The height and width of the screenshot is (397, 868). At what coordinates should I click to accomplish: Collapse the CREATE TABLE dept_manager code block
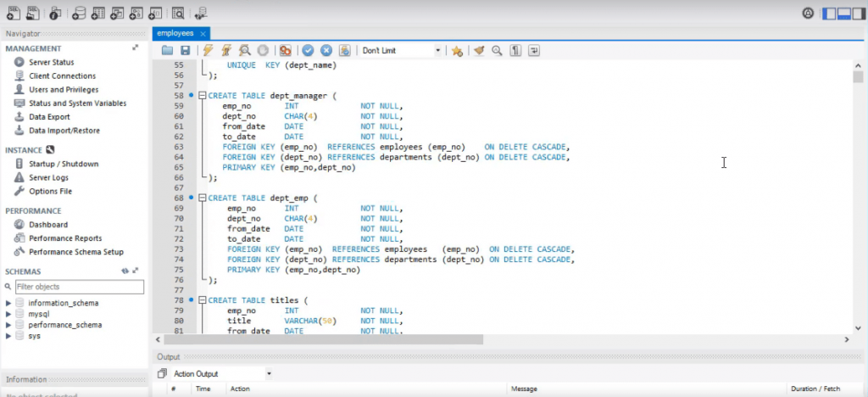(x=202, y=96)
